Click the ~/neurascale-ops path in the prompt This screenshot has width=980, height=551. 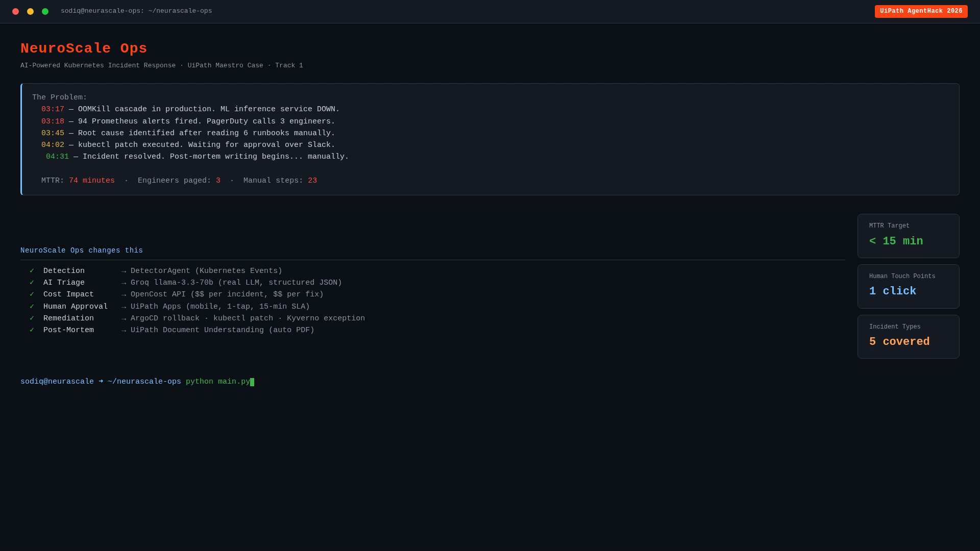pos(144,382)
